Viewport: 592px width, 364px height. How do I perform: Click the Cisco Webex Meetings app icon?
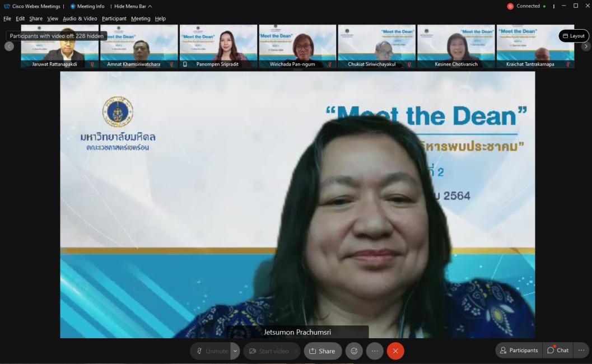[6, 6]
